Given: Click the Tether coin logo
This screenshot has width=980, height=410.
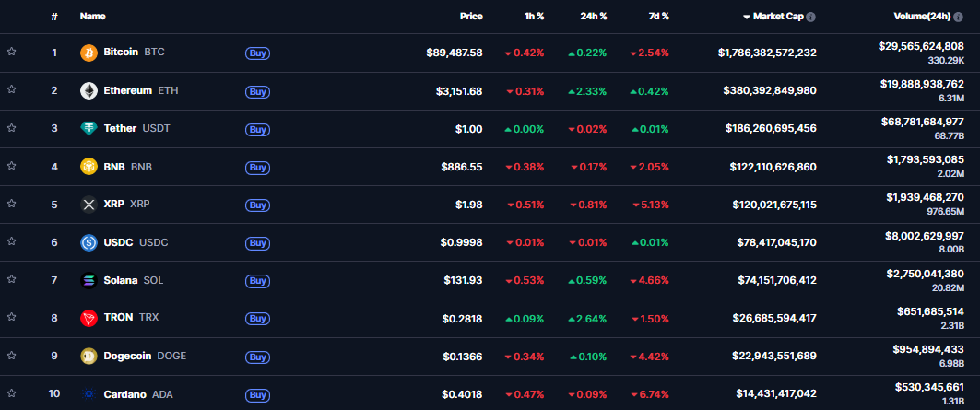Looking at the screenshot, I should pyautogui.click(x=89, y=128).
